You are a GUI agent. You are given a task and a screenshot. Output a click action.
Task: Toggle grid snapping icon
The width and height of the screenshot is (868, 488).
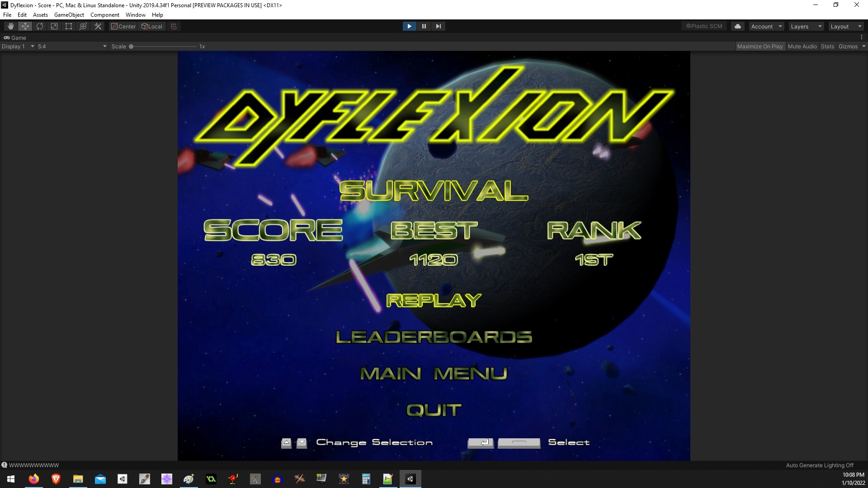tap(174, 26)
